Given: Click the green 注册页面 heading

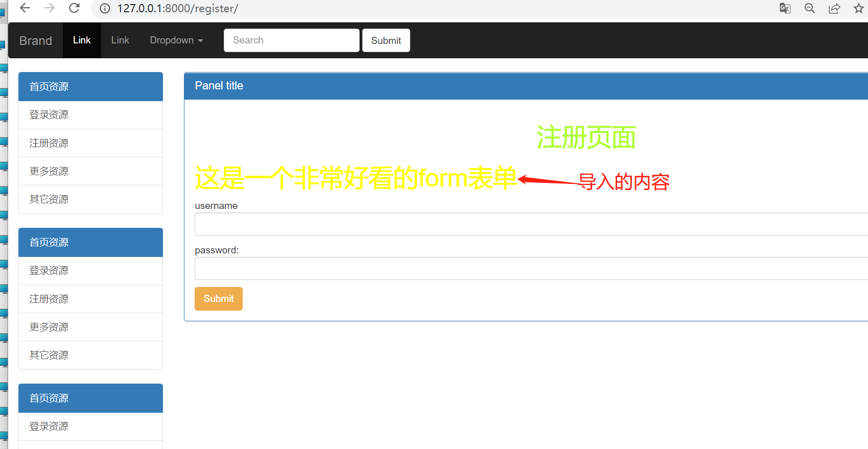Looking at the screenshot, I should (586, 137).
